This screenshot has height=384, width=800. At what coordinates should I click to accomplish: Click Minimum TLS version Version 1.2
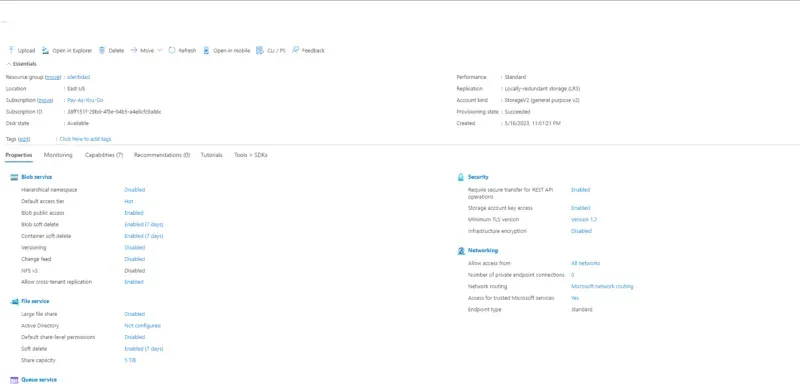(x=584, y=220)
